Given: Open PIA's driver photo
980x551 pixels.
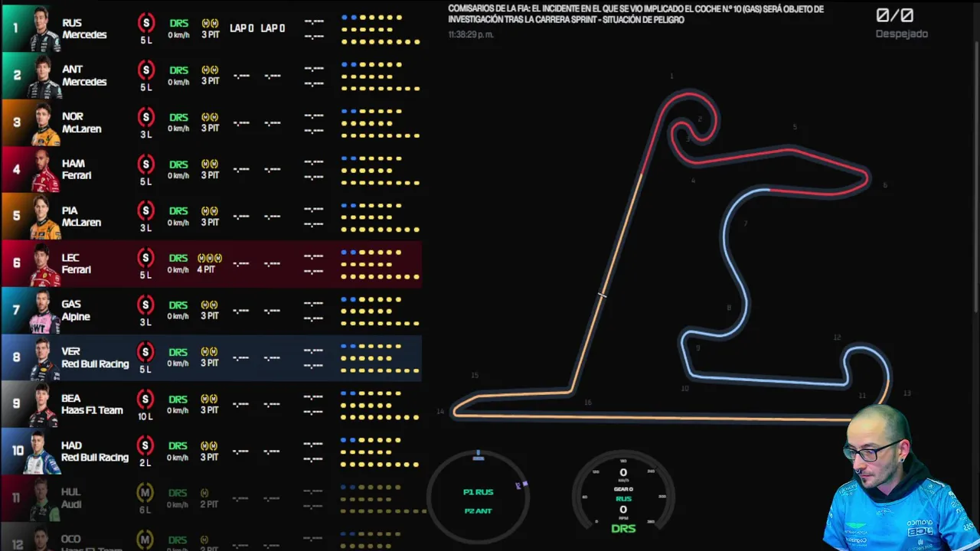Looking at the screenshot, I should pos(45,217).
